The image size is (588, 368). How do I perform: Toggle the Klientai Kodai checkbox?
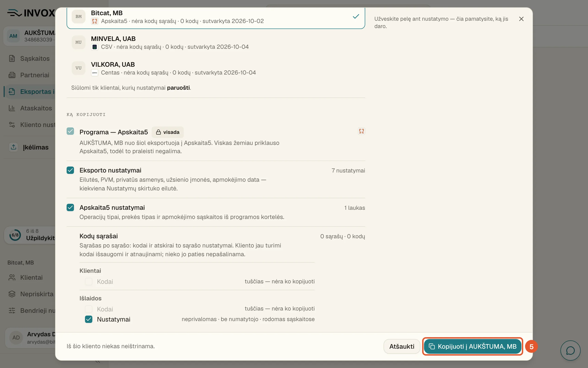[x=89, y=282]
